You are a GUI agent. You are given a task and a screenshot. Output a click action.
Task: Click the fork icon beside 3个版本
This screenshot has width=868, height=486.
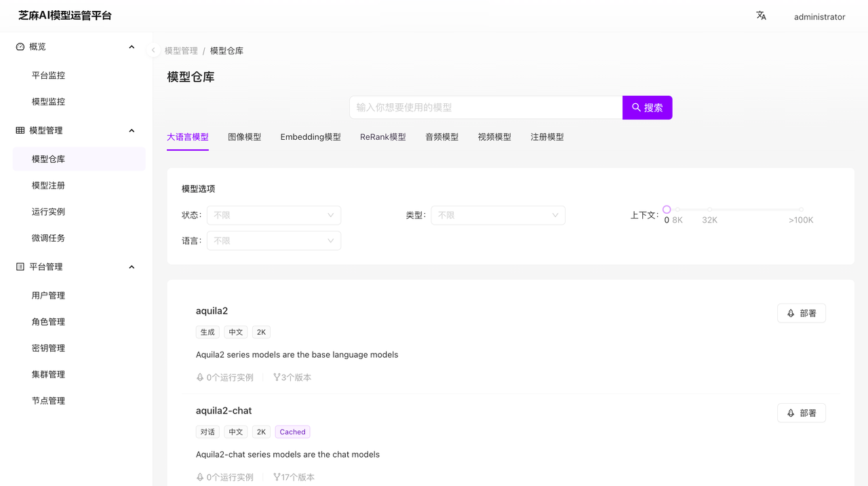click(277, 377)
